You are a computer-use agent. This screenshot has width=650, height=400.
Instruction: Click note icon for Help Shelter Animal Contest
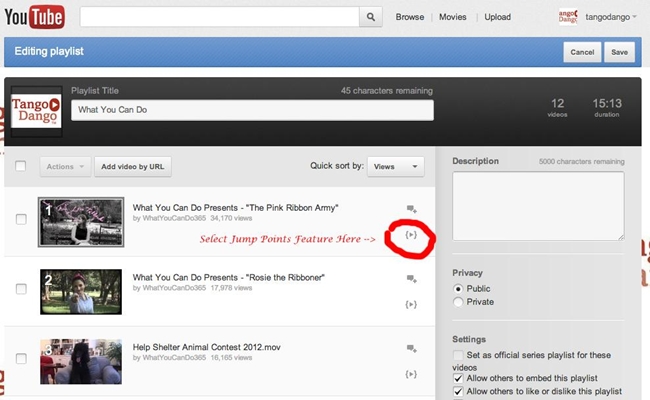[x=411, y=349]
